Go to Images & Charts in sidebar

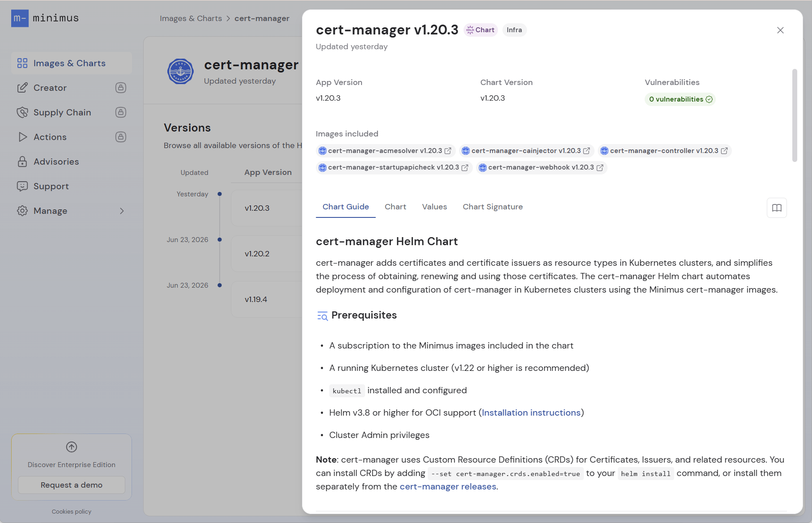(72, 63)
